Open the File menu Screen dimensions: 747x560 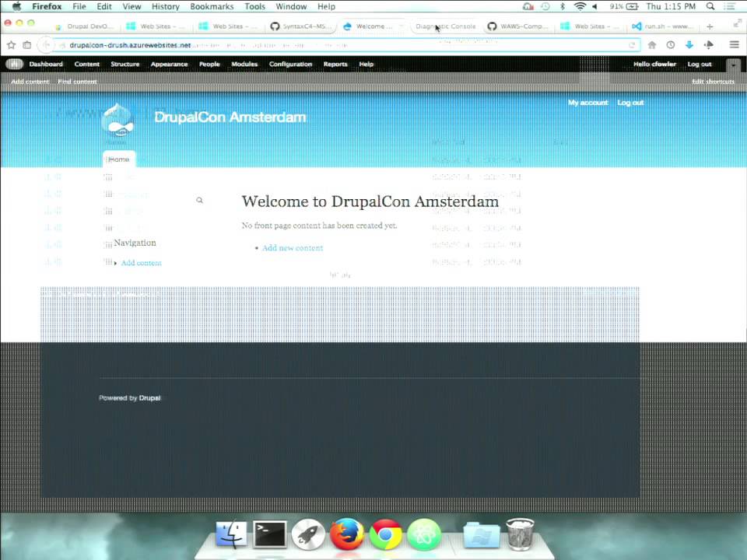79,7
